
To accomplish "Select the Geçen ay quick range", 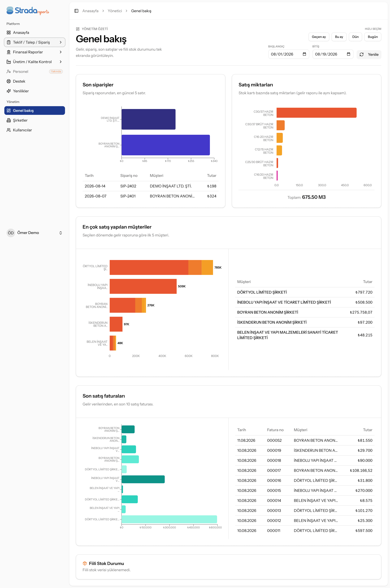I will (x=319, y=37).
